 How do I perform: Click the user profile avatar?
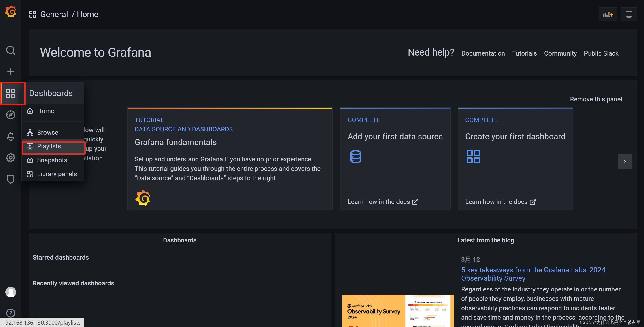tap(11, 292)
